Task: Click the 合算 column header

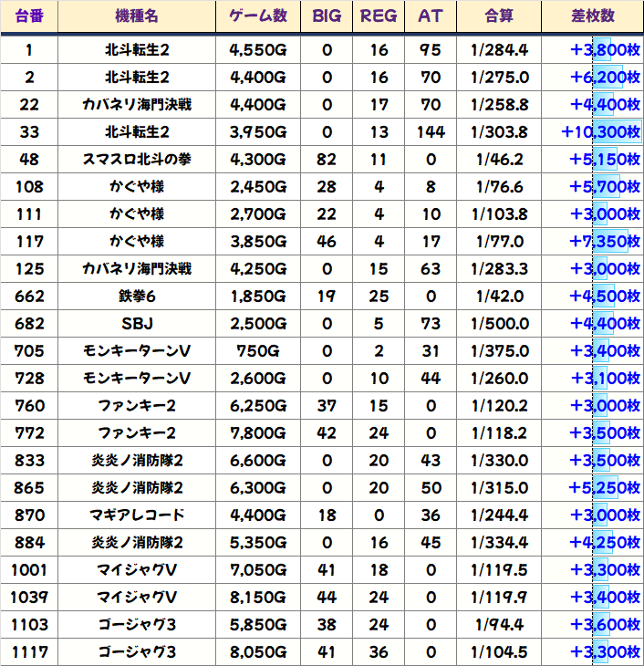Action: click(501, 16)
